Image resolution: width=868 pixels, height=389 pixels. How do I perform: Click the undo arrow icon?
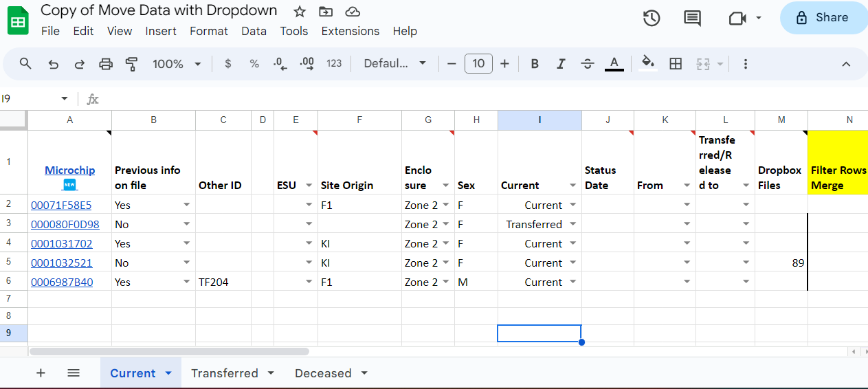[x=53, y=64]
